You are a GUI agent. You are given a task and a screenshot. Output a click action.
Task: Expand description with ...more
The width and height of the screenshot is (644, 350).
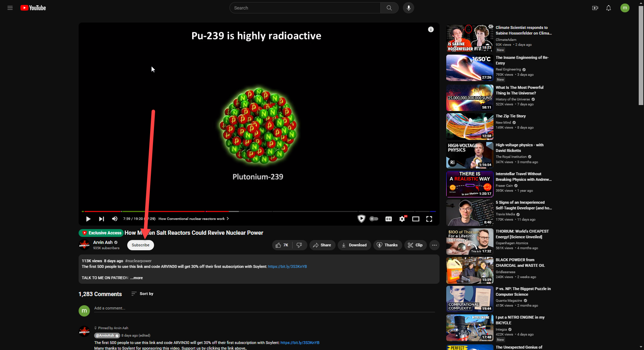coord(136,278)
